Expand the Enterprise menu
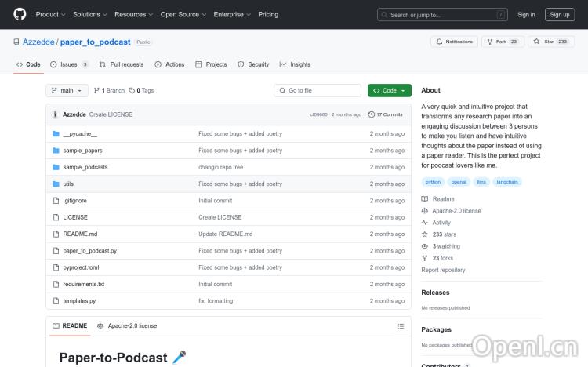Viewport: 588px width, 367px height. (232, 14)
